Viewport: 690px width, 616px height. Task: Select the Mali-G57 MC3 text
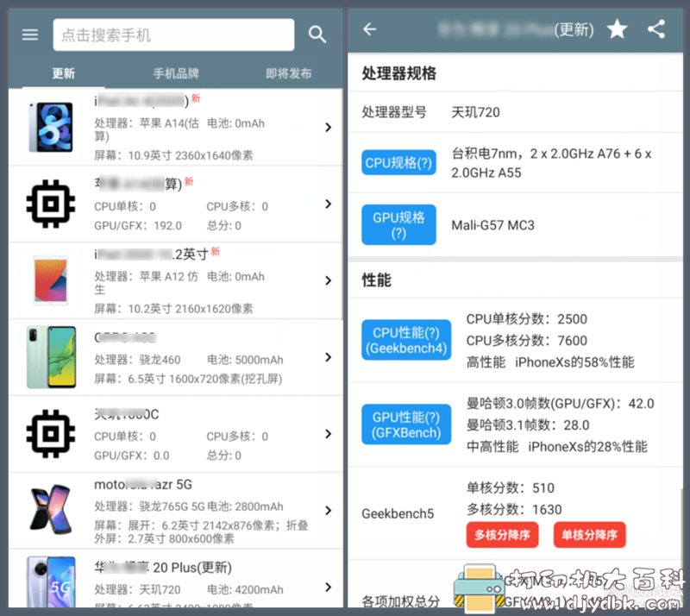[x=492, y=225]
